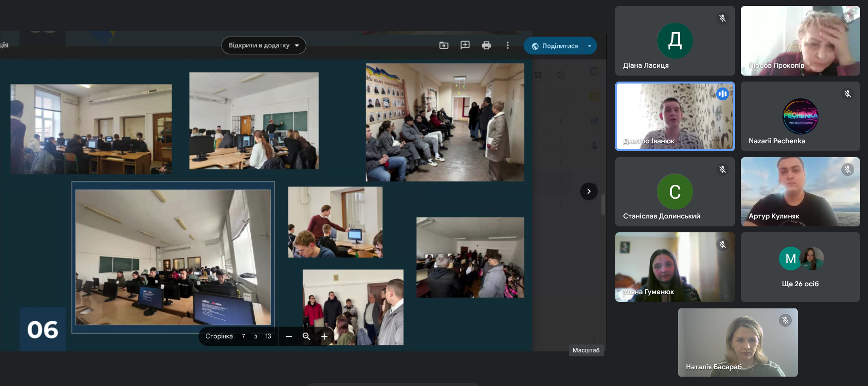Click the page number 7 field
This screenshot has width=868, height=386.
pos(243,337)
